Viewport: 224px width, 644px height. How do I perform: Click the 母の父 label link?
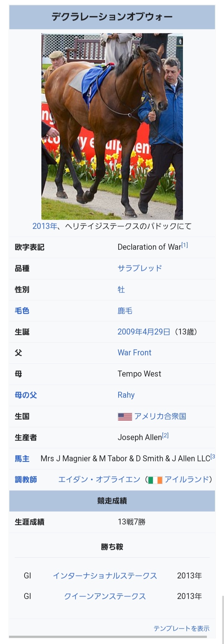point(26,395)
